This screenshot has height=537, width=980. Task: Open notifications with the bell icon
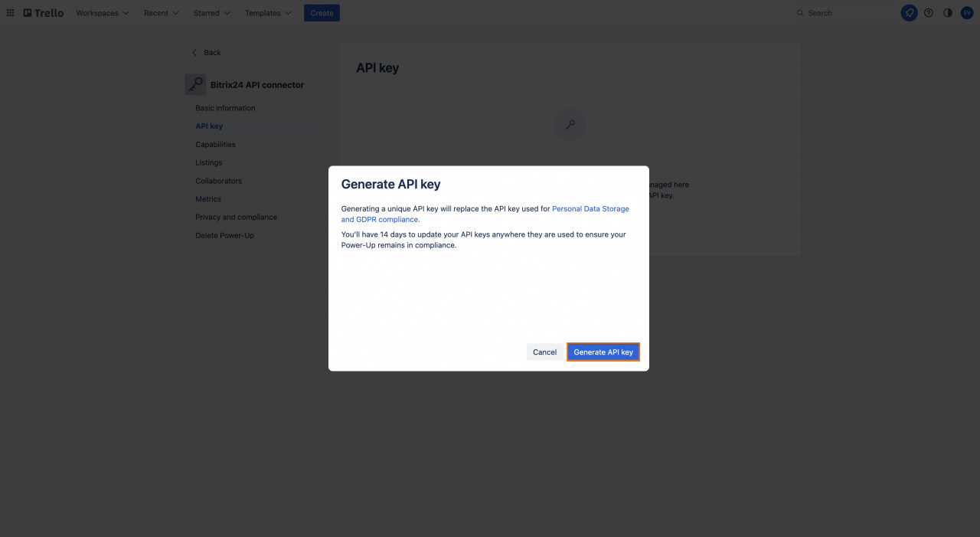tap(909, 12)
